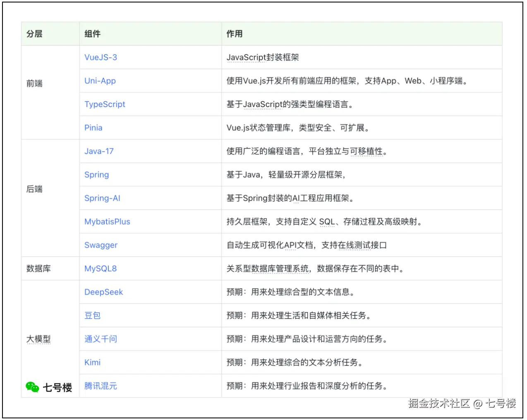Click Vue.js状态管理库 description text
The width and height of the screenshot is (527, 420).
pos(298,128)
